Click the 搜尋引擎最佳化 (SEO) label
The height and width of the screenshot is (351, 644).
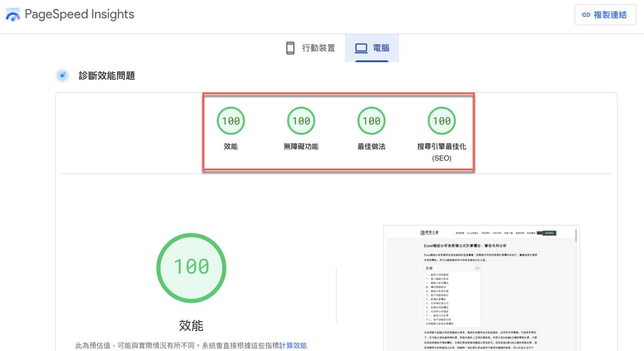click(x=442, y=152)
